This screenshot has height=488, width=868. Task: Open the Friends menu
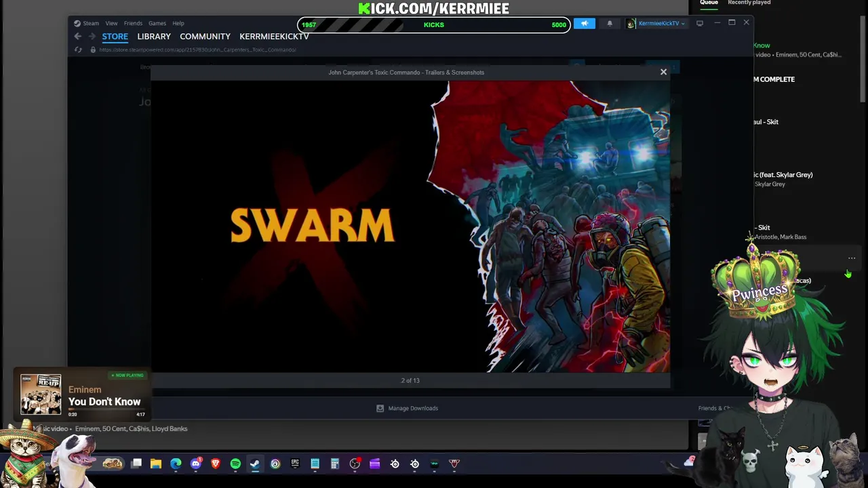133,23
